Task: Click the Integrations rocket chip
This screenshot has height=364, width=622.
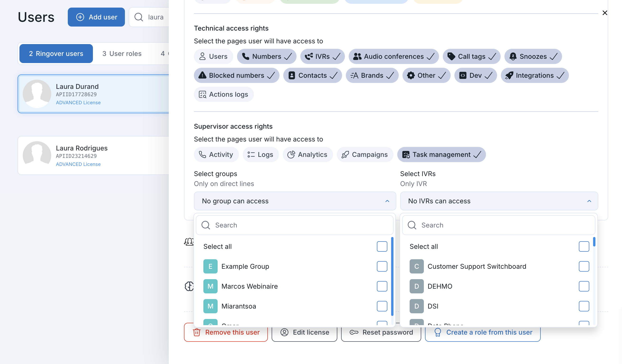Action: 535,76
